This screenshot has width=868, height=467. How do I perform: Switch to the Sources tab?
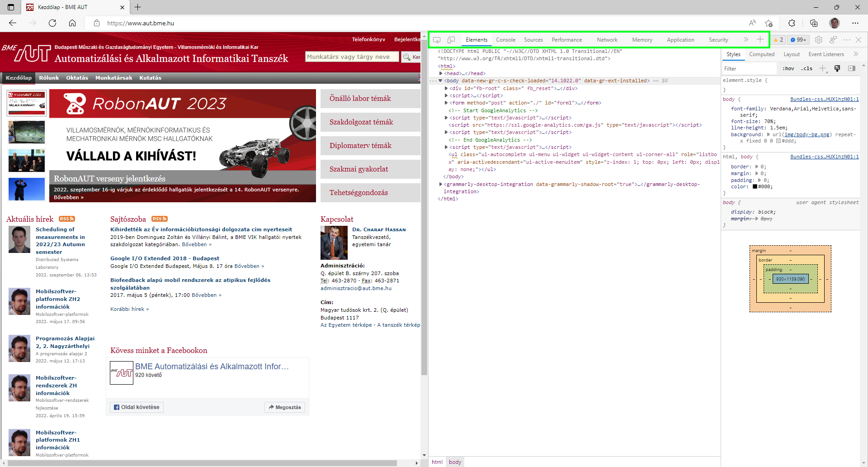pos(533,40)
